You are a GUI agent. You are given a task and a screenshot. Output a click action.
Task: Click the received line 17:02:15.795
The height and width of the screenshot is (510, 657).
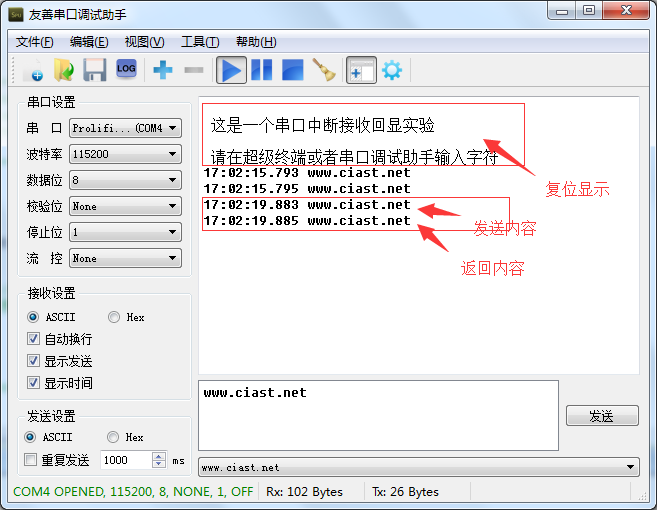pyautogui.click(x=307, y=189)
